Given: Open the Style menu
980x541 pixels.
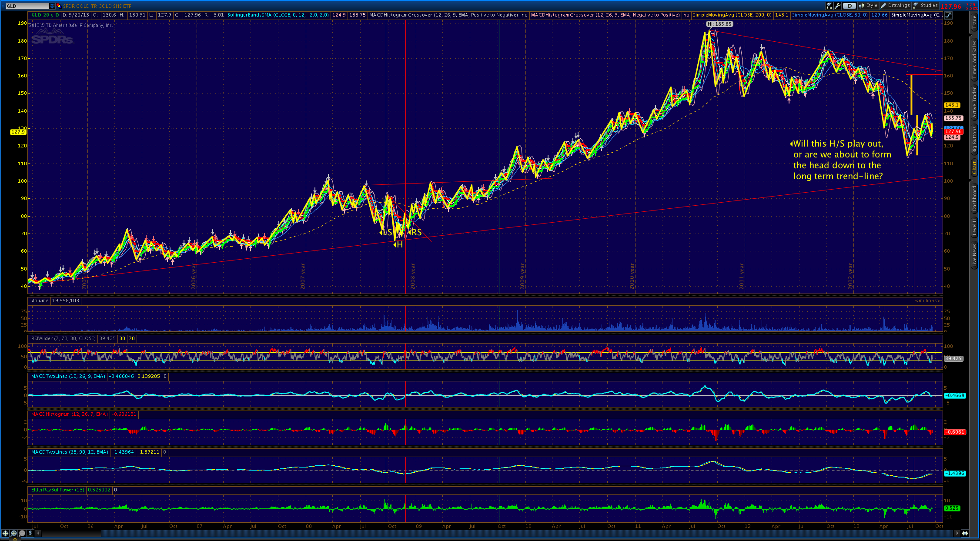Looking at the screenshot, I should pyautogui.click(x=868, y=6).
